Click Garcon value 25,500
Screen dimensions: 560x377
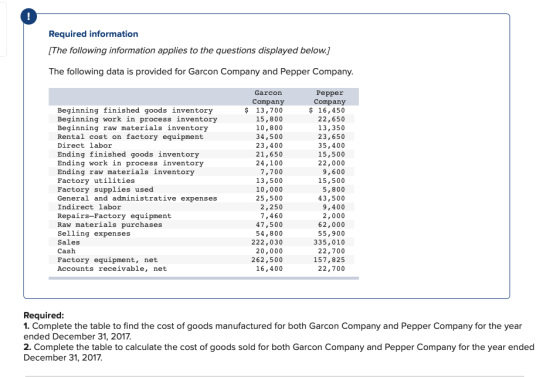(269, 198)
